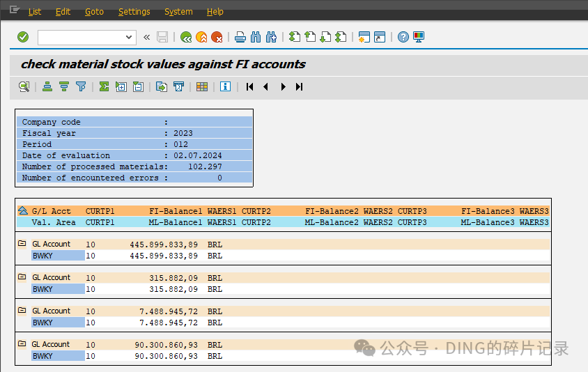
Task: Collapse GL Account group with 445.899.833,89
Action: (22, 244)
